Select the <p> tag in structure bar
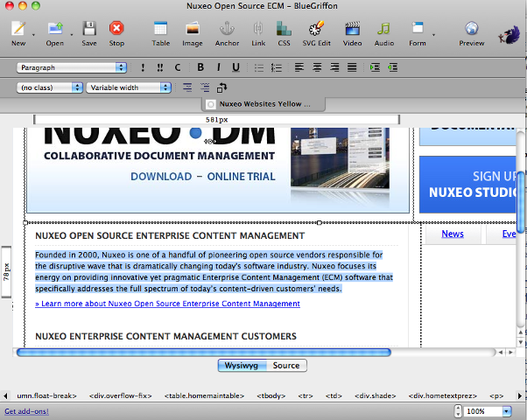This screenshot has width=527, height=420. point(496,395)
